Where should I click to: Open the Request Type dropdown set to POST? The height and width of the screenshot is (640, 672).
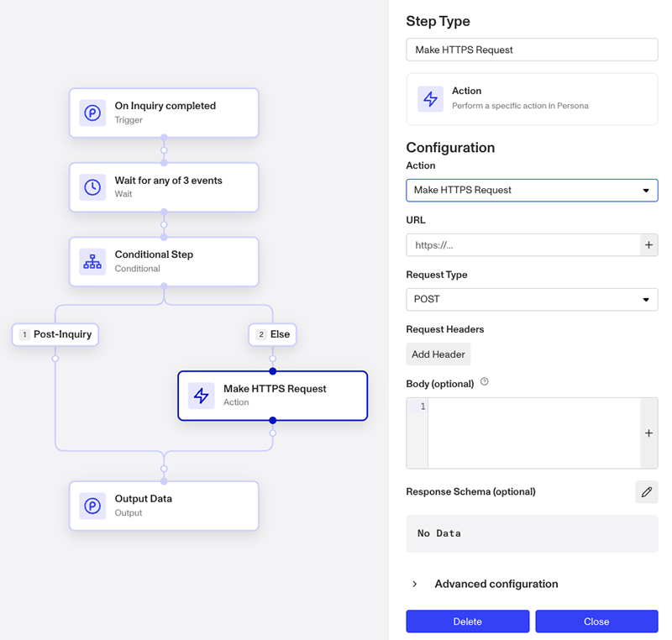coord(531,300)
